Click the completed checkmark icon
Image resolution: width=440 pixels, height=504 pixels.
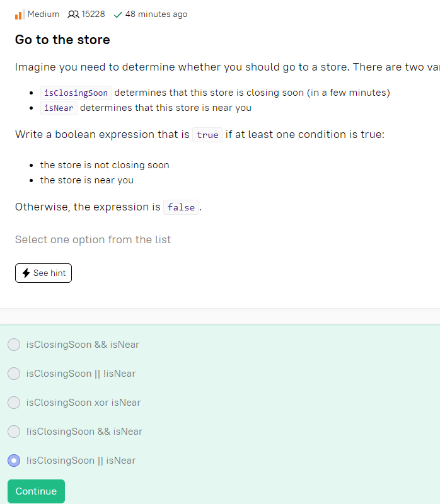[118, 14]
